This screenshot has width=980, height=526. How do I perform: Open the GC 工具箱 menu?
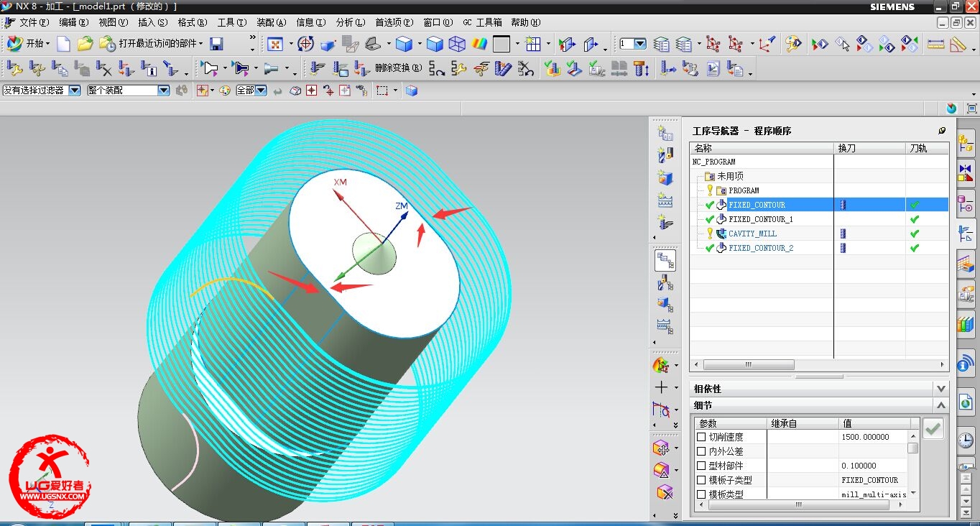click(482, 22)
